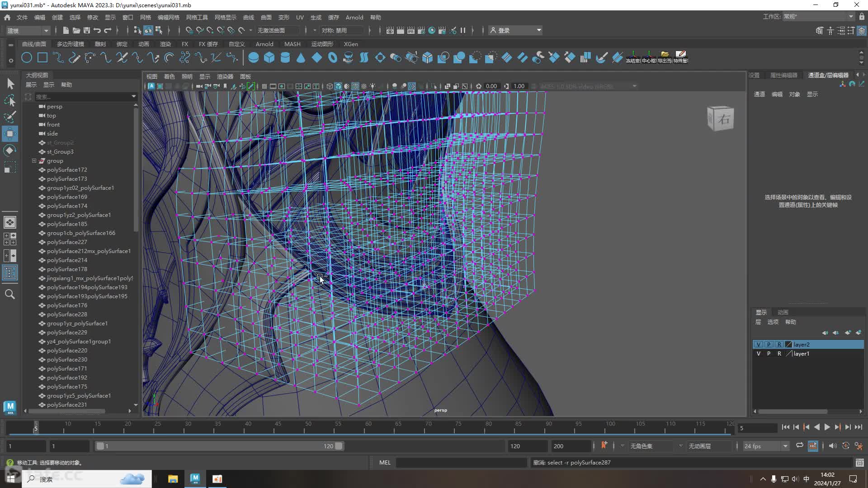Screen dimensions: 868x488
Task: Click the new scene icon
Action: click(66, 30)
